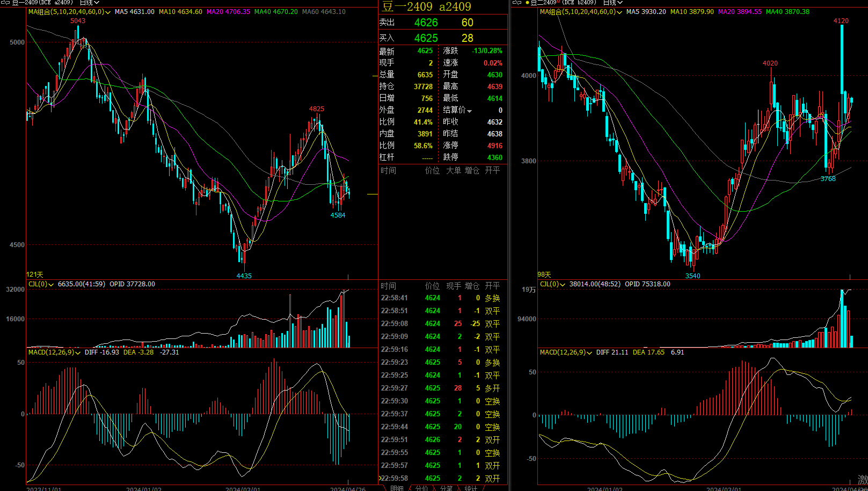The width and height of the screenshot is (868, 491).
Task: Click the 卖出 ask price 4626
Action: pyautogui.click(x=426, y=23)
